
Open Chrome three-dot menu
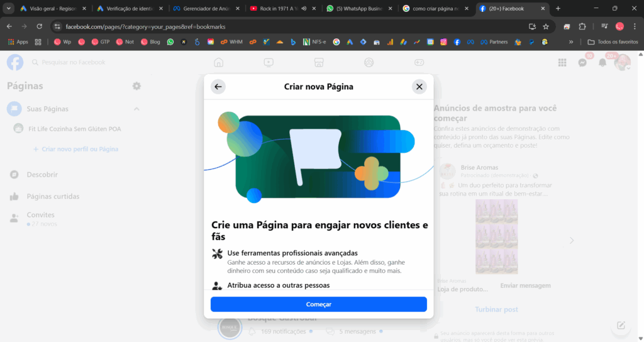pyautogui.click(x=635, y=26)
